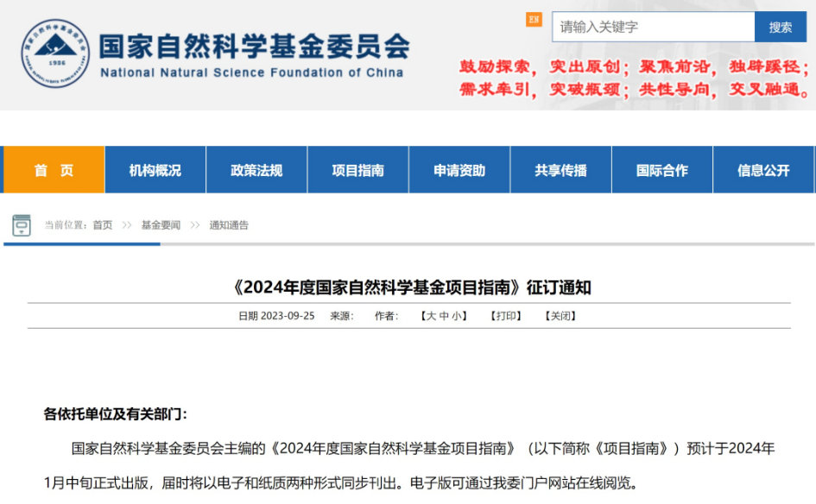Select the 共享传播 menu item
This screenshot has width=816, height=504.
[x=560, y=170]
